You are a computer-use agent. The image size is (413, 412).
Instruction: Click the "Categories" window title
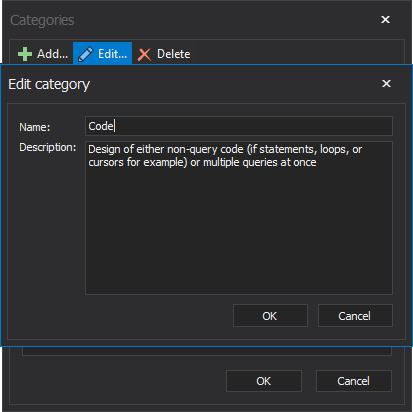(x=42, y=20)
